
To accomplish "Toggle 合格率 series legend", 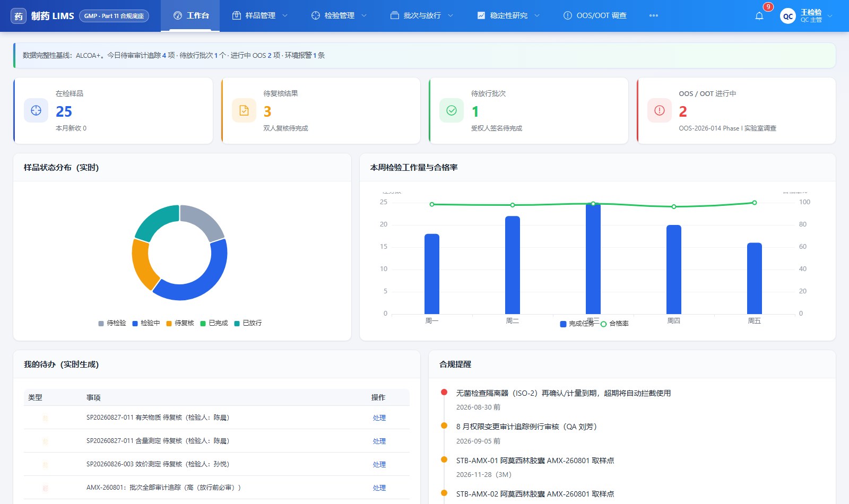I will tap(614, 324).
